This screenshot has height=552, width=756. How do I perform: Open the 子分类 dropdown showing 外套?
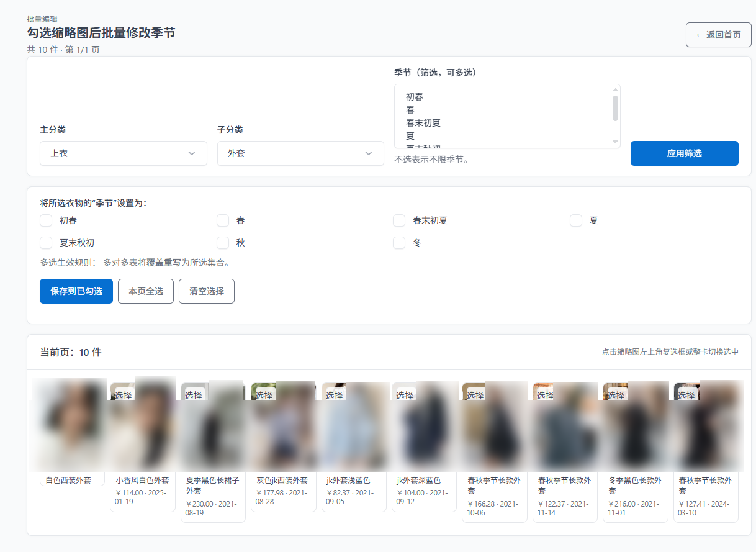pyautogui.click(x=300, y=153)
